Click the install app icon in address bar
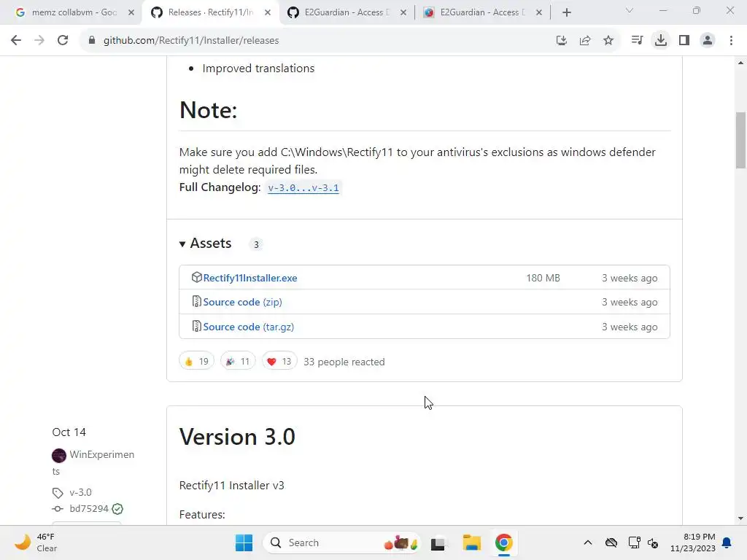This screenshot has width=747, height=560. tap(562, 41)
